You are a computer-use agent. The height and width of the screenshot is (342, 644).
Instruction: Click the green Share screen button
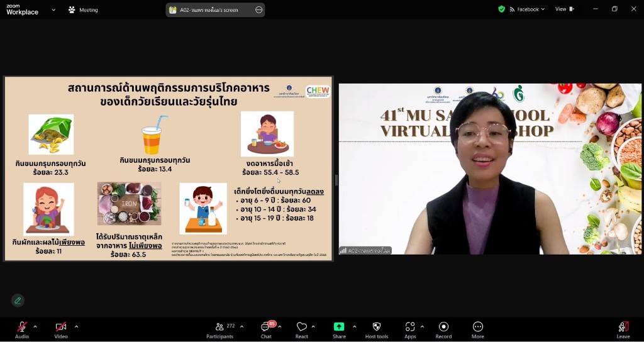coord(339,329)
